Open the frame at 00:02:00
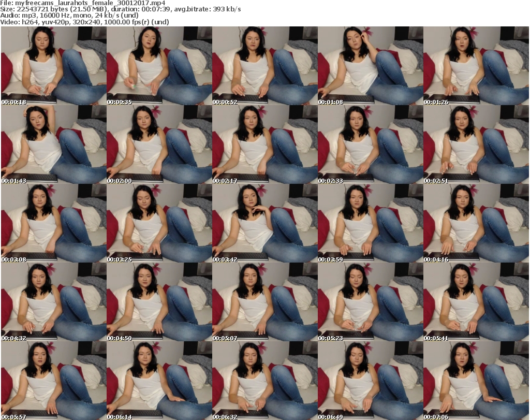The image size is (530, 420). pos(159,144)
